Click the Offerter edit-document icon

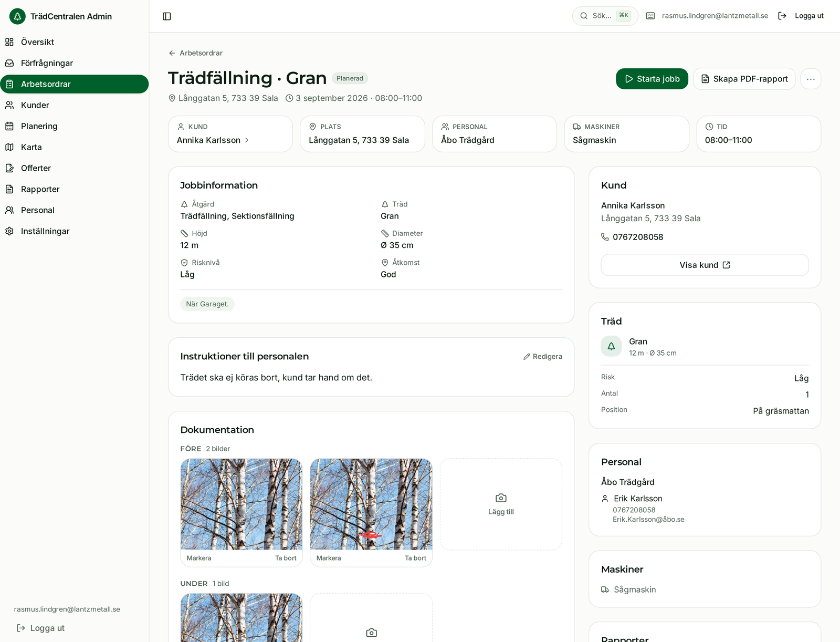point(9,168)
